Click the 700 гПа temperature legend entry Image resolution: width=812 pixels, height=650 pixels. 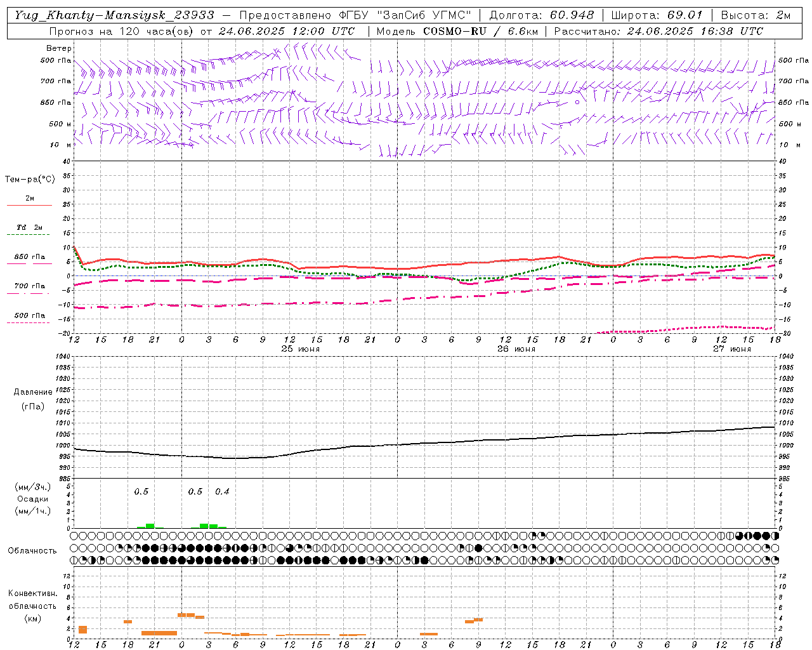point(29,286)
